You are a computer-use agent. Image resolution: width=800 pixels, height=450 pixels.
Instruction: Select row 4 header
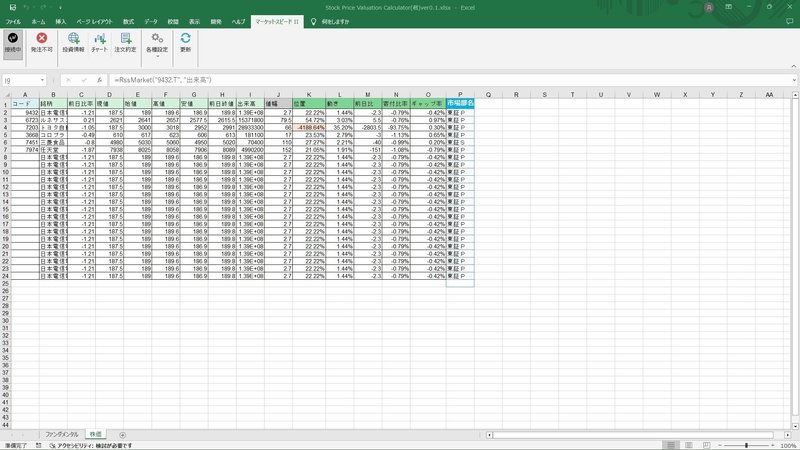[x=5, y=128]
